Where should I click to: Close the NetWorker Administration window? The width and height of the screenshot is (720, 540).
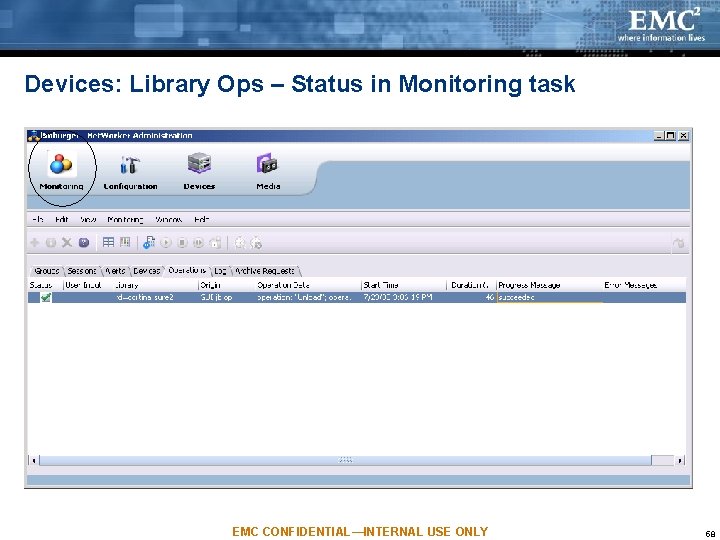click(683, 135)
